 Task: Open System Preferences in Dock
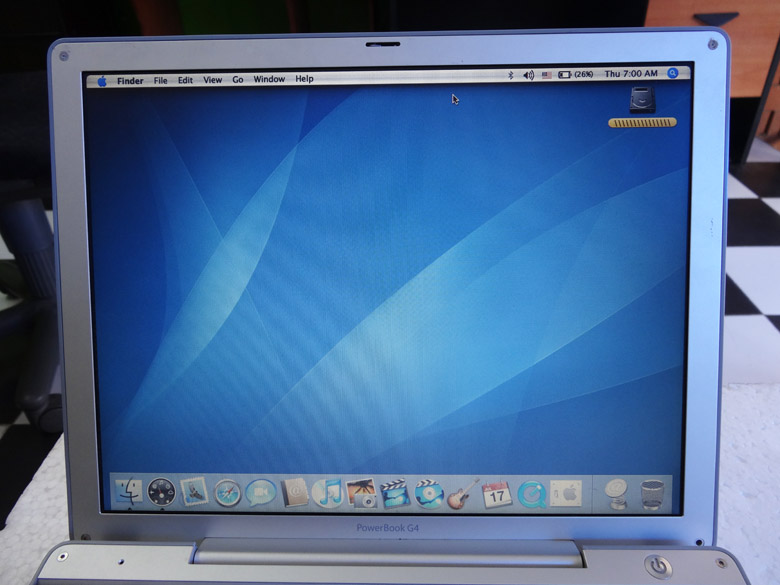(x=566, y=493)
